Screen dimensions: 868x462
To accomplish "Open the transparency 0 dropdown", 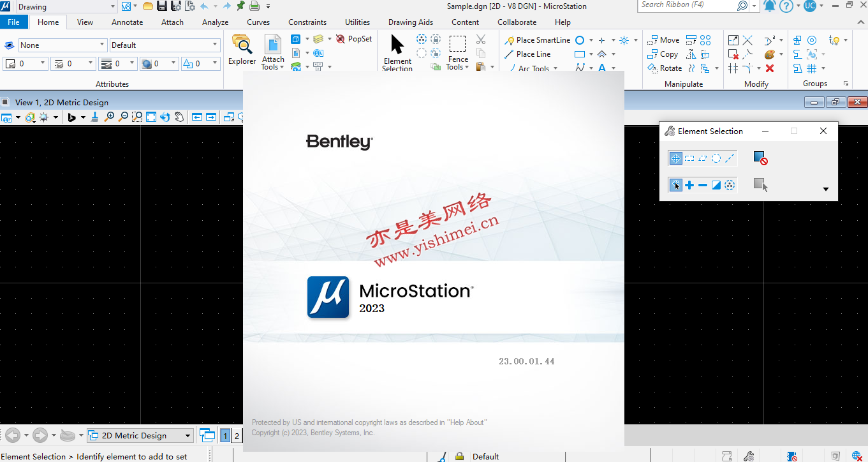I will point(173,63).
